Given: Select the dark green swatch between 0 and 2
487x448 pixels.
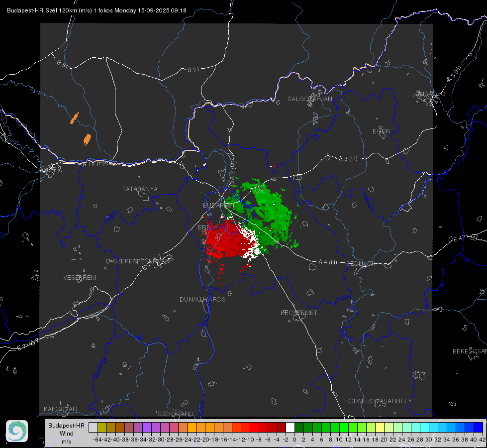Looking at the screenshot, I should (x=299, y=427).
